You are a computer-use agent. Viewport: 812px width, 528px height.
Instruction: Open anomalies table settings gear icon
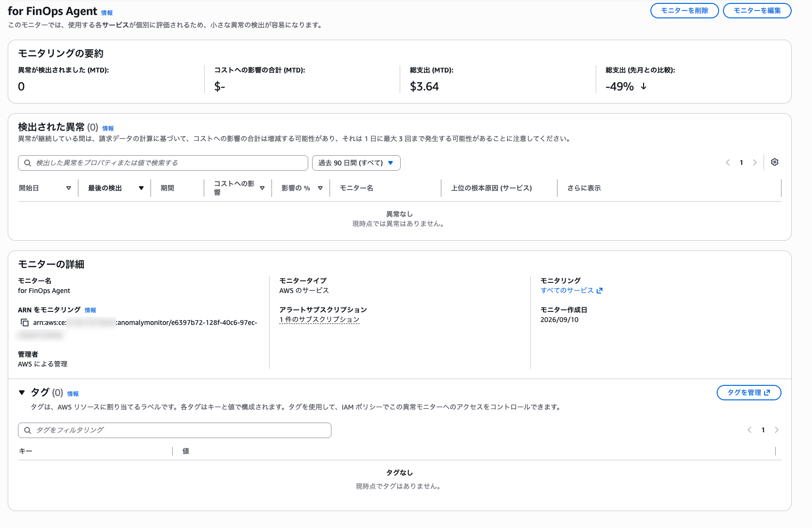pyautogui.click(x=775, y=162)
